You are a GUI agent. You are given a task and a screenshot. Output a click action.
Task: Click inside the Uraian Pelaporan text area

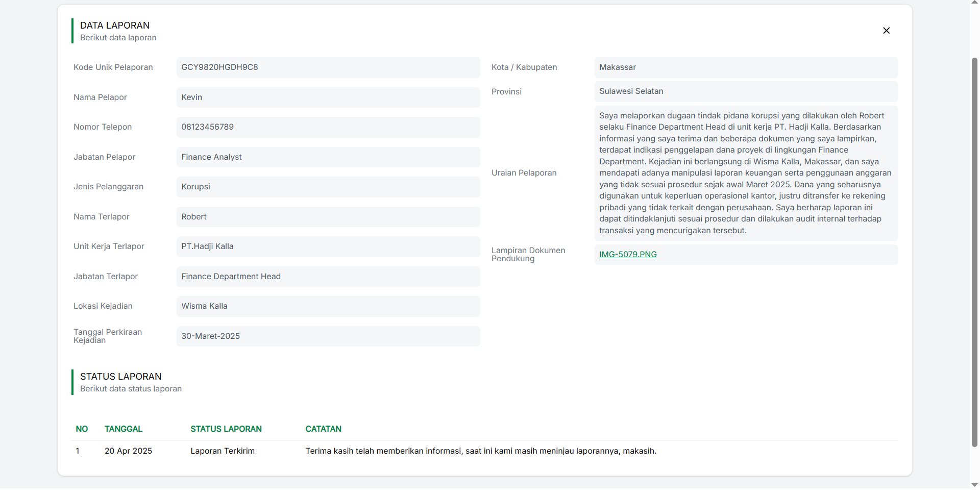pyautogui.click(x=745, y=173)
